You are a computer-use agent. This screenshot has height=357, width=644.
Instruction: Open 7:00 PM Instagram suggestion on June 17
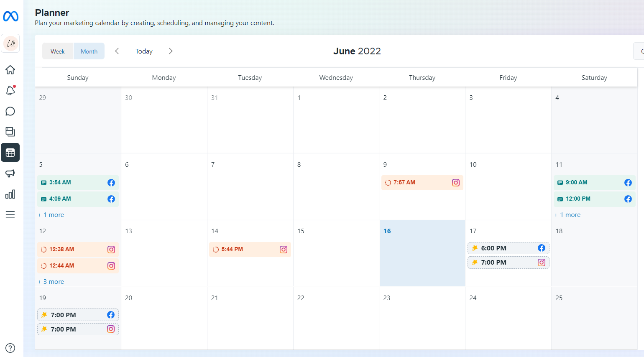point(509,263)
